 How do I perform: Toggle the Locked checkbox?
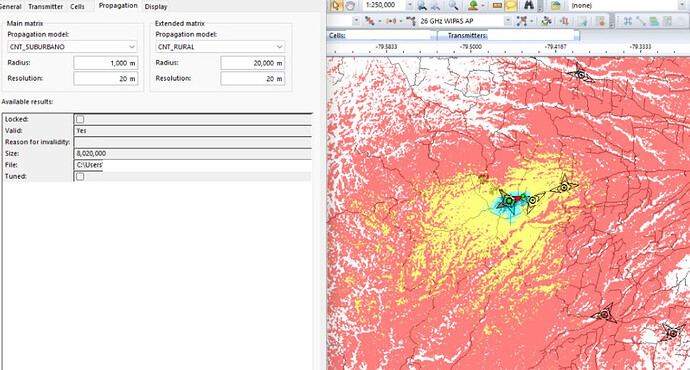[80, 119]
